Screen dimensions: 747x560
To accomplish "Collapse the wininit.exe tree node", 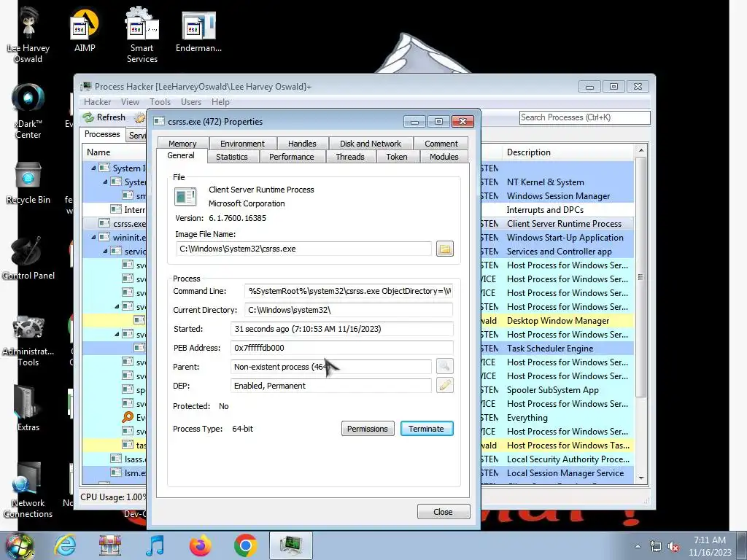I will coord(93,237).
